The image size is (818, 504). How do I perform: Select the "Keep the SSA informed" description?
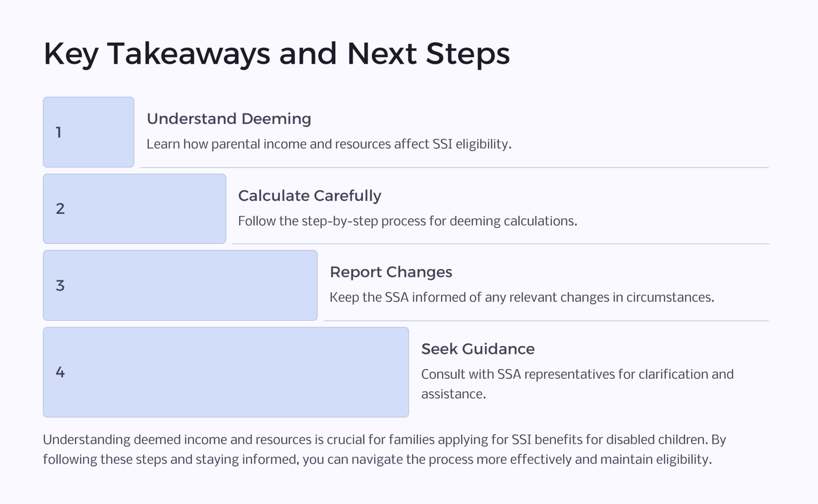point(522,297)
